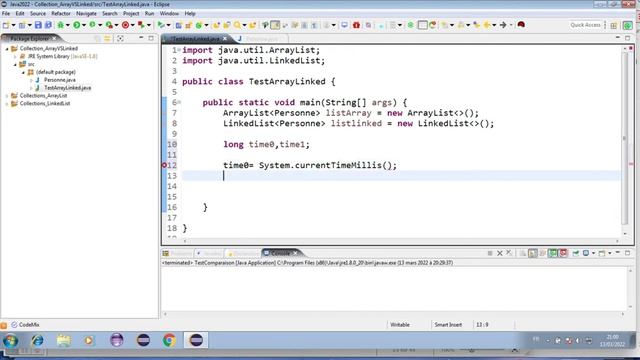Click the CodeMix status bar item
This screenshot has width=640, height=360.
(x=25, y=324)
